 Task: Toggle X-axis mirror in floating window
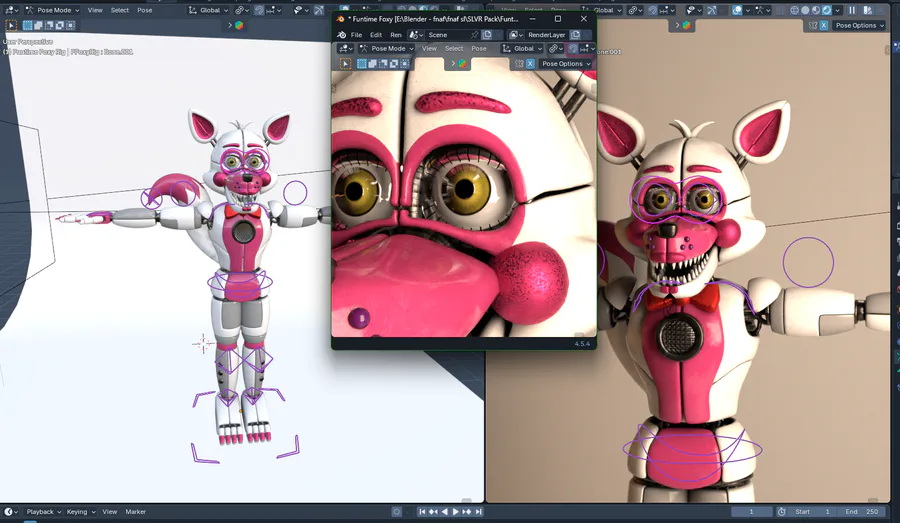tap(530, 64)
